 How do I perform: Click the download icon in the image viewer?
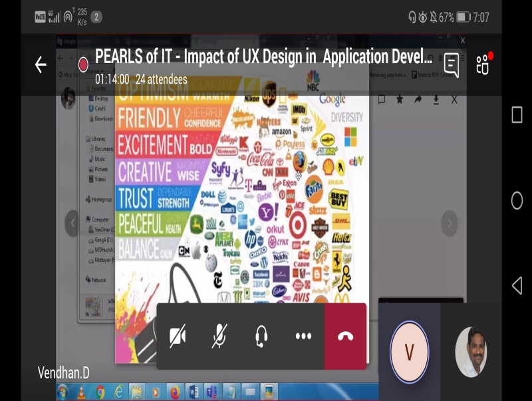(436, 99)
